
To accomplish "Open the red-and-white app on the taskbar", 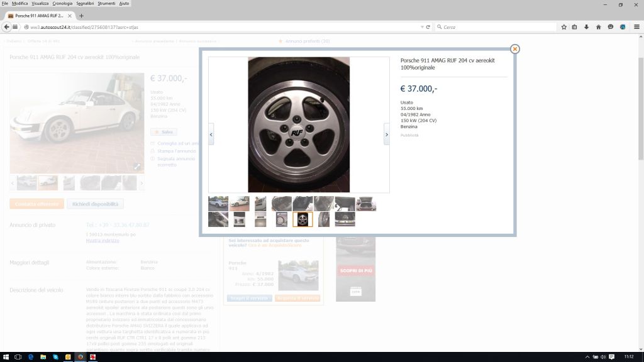I will (93, 357).
